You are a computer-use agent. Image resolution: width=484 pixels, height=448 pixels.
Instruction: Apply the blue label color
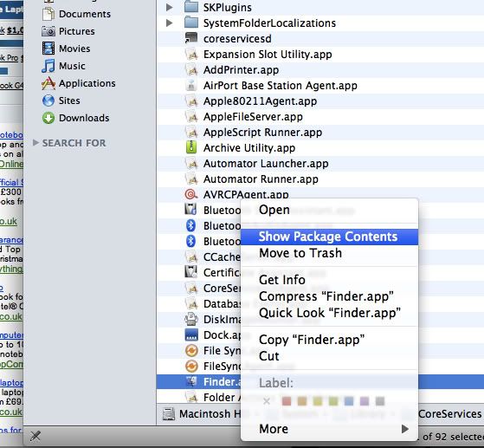pos(349,401)
